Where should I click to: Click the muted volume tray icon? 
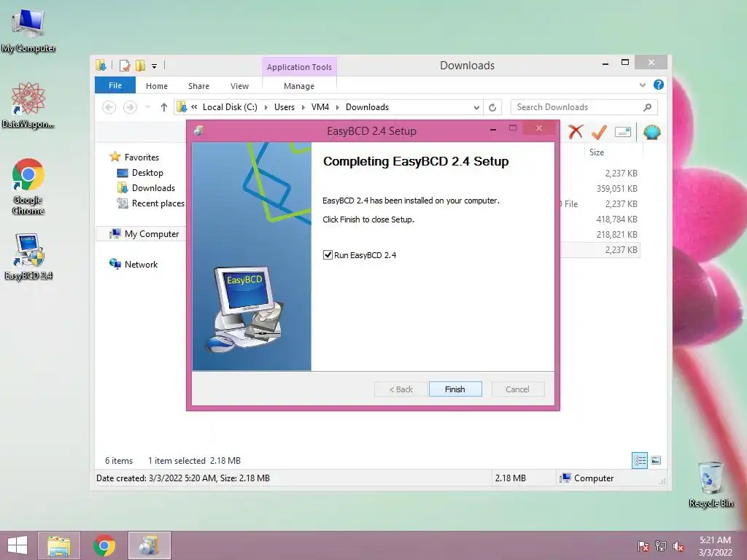tap(678, 546)
